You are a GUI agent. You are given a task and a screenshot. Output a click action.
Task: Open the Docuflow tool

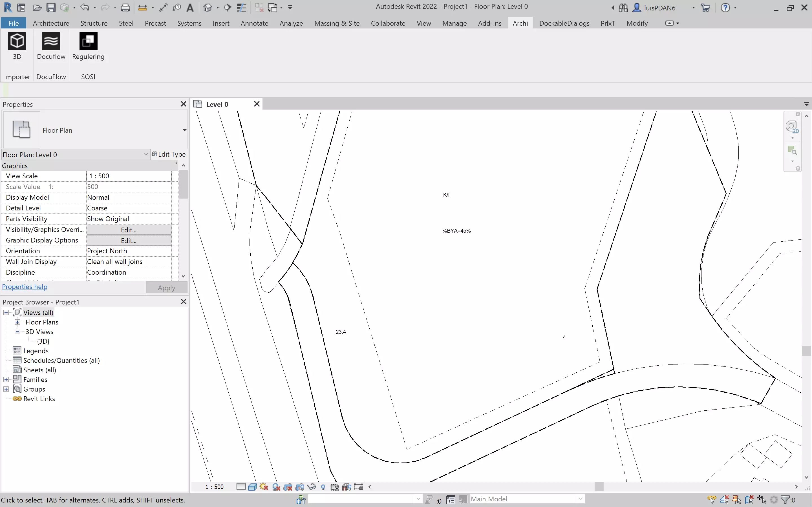[51, 46]
